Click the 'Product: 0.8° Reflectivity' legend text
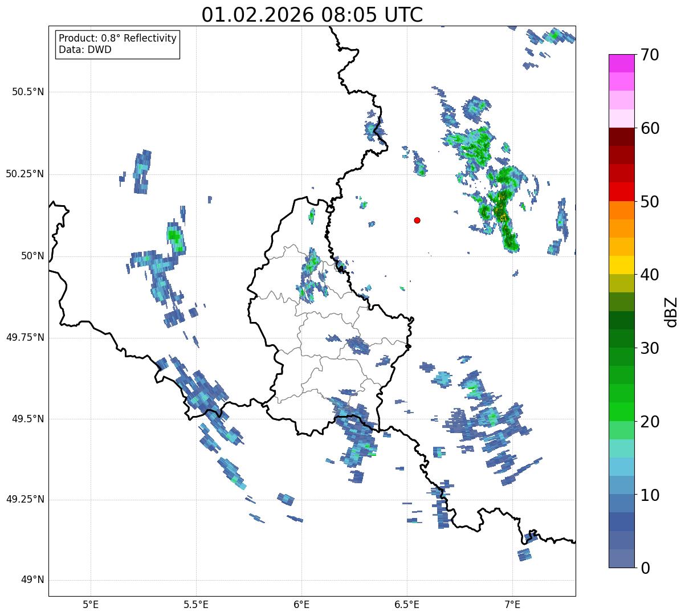 coord(118,38)
